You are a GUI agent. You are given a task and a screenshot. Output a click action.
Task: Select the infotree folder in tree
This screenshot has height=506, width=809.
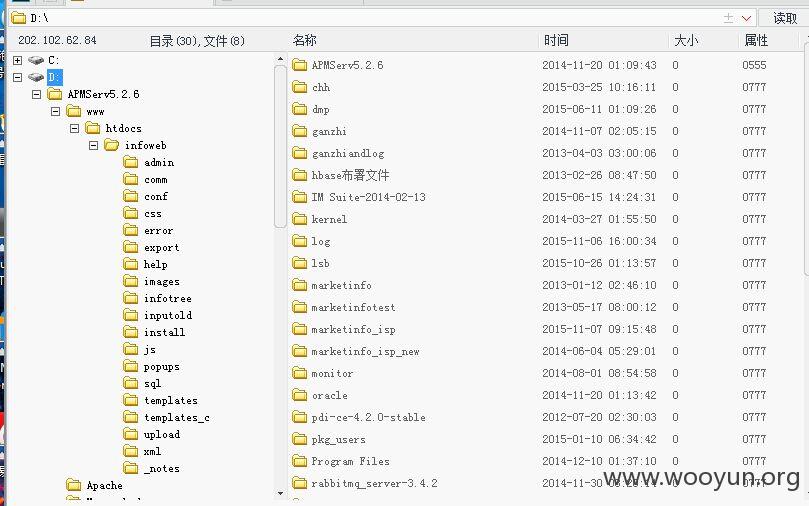168,299
